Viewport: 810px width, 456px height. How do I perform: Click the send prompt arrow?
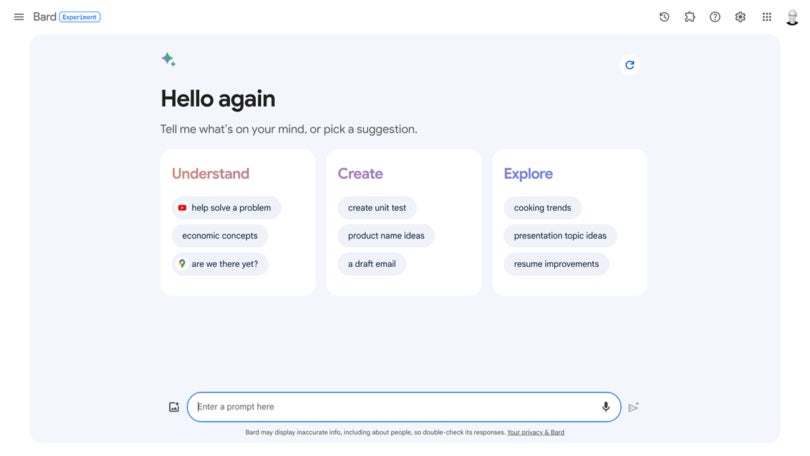(633, 407)
